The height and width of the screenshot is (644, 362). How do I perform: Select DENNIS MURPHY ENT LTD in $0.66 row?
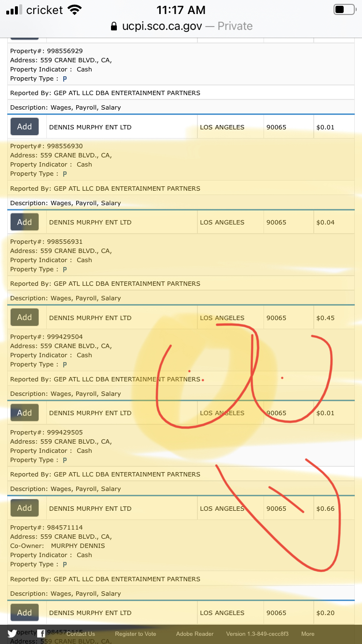click(x=90, y=508)
